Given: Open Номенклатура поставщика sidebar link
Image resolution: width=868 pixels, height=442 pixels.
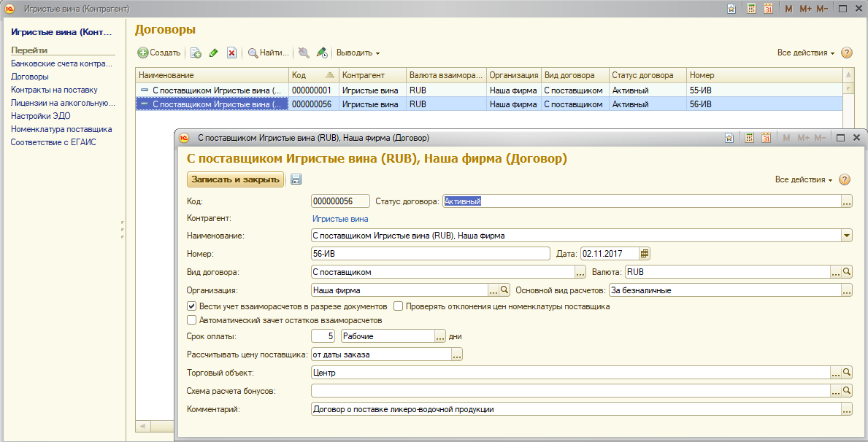Looking at the screenshot, I should 61,129.
